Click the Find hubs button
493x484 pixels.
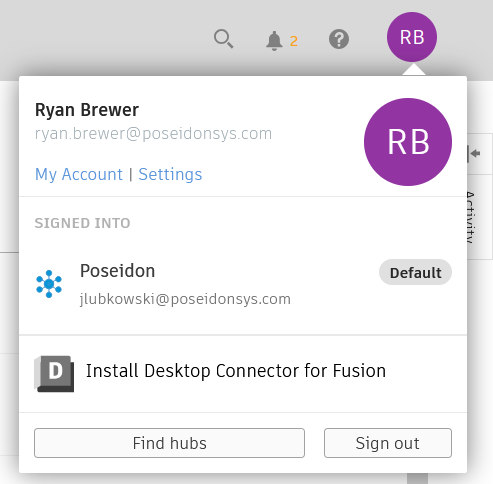click(x=169, y=443)
